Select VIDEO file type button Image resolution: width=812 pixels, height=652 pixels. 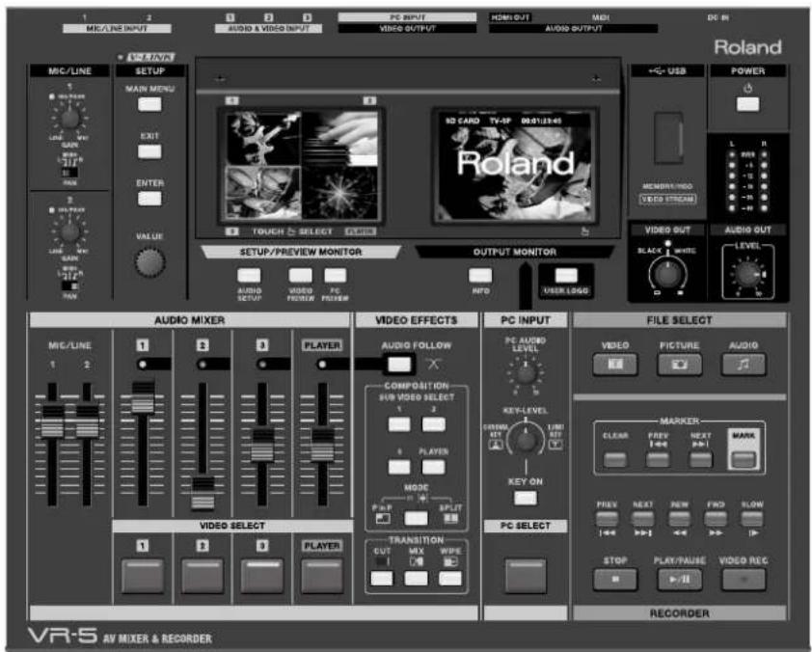615,365
